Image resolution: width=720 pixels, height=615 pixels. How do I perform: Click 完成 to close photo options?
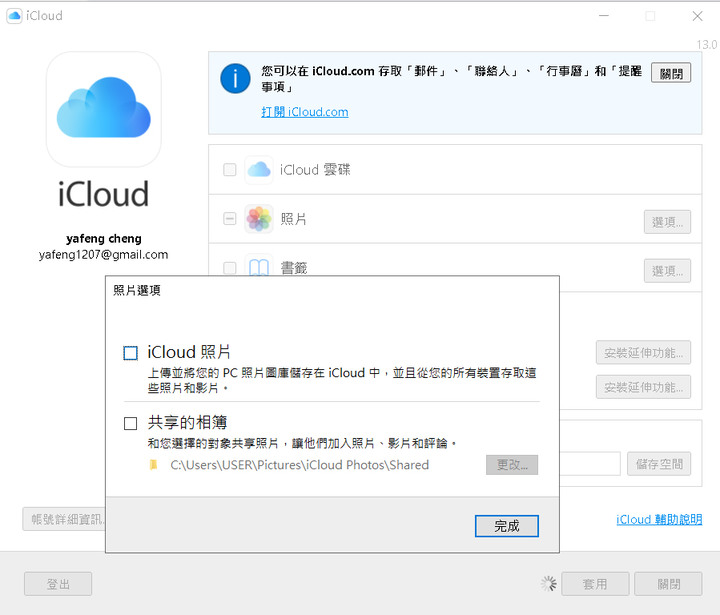click(x=506, y=526)
